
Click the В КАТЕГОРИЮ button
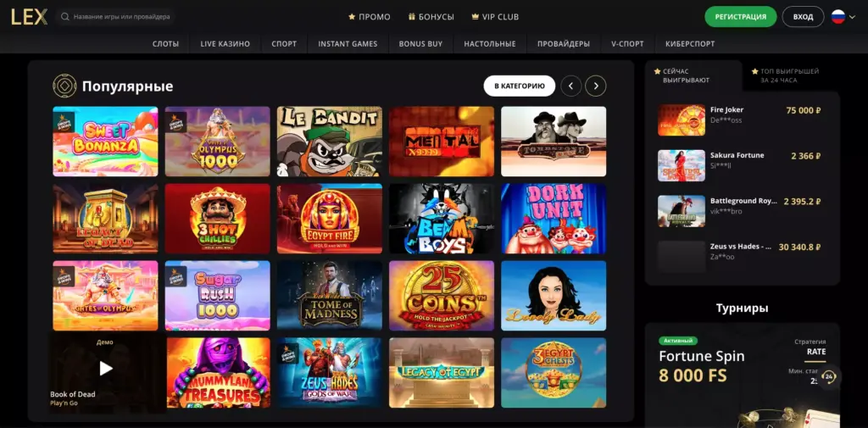pos(520,86)
